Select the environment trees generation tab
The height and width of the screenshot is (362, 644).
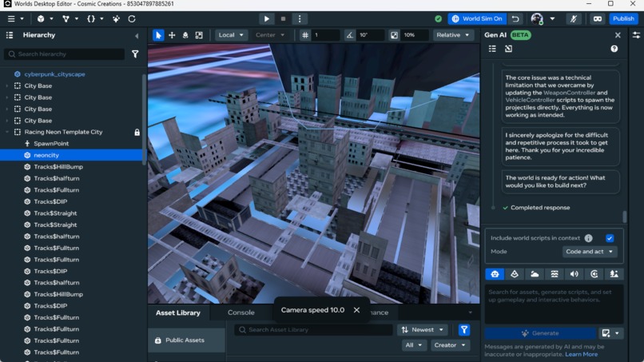pos(614,274)
